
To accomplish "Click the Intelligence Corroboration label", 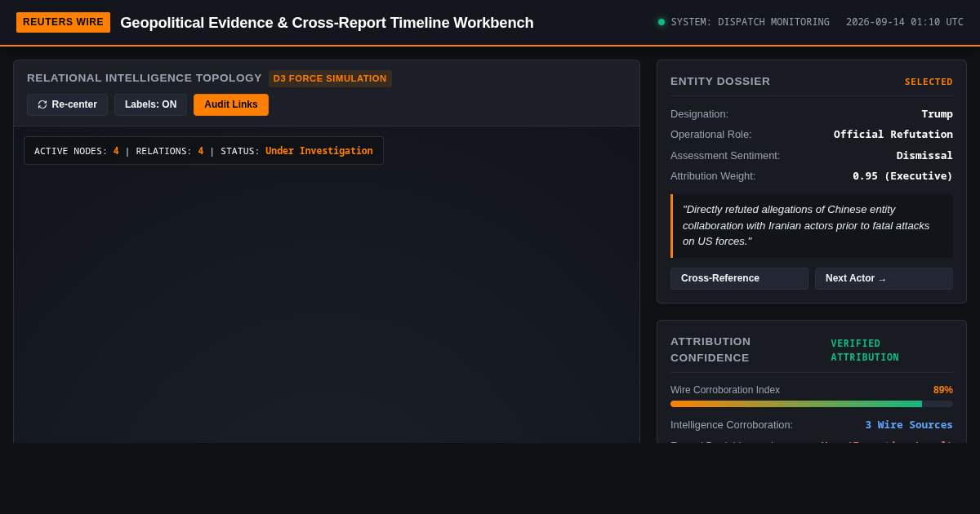I will click(732, 425).
